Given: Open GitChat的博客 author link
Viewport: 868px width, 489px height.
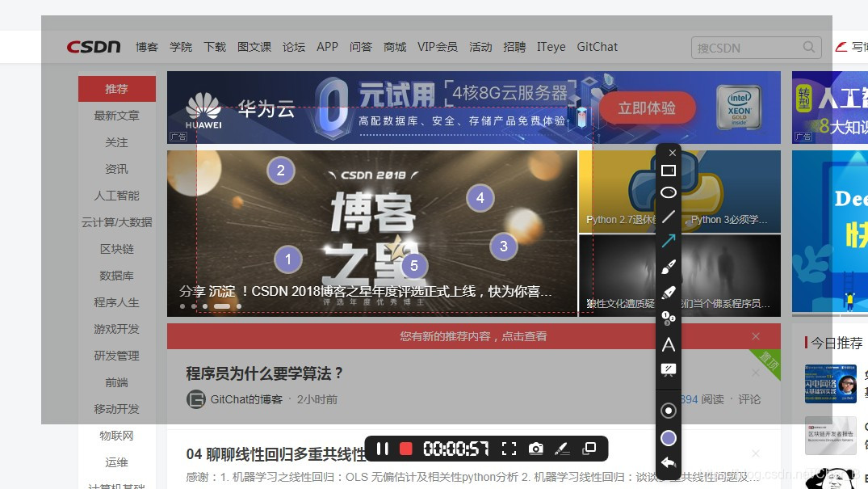Looking at the screenshot, I should pyautogui.click(x=246, y=399).
